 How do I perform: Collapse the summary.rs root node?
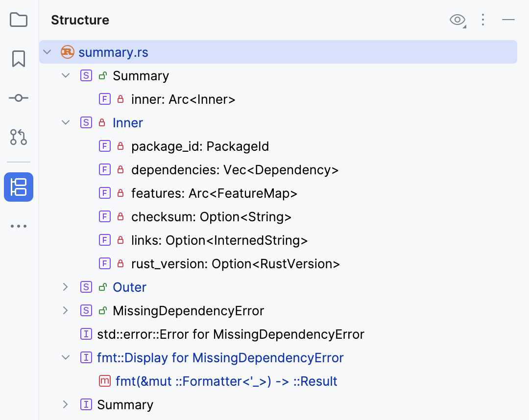(x=47, y=52)
